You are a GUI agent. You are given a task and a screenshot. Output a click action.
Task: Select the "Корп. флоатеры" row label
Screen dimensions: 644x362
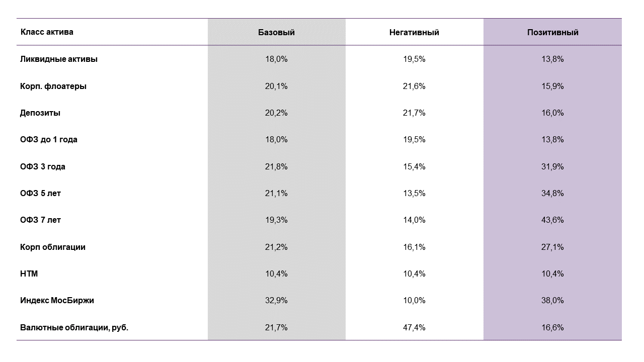[53, 86]
